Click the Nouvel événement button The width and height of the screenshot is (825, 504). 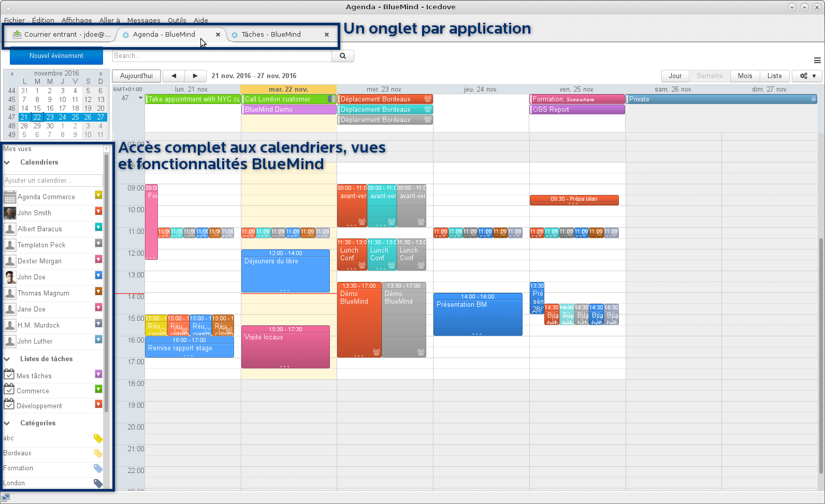(56, 56)
